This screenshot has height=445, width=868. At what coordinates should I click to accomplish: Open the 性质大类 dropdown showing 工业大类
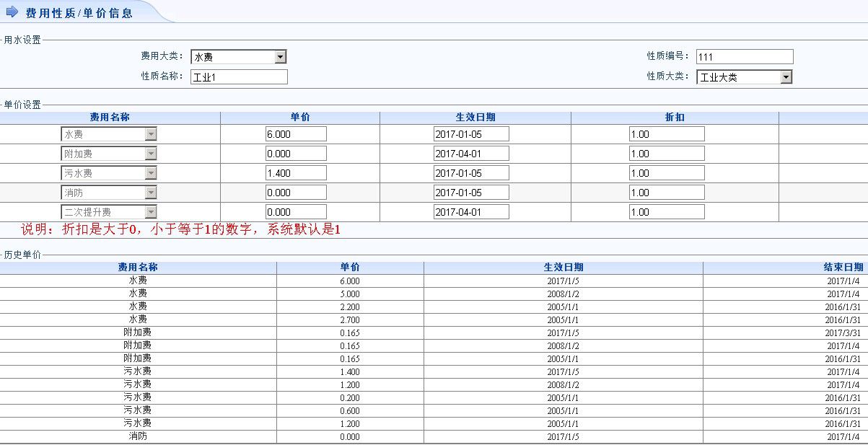(786, 77)
